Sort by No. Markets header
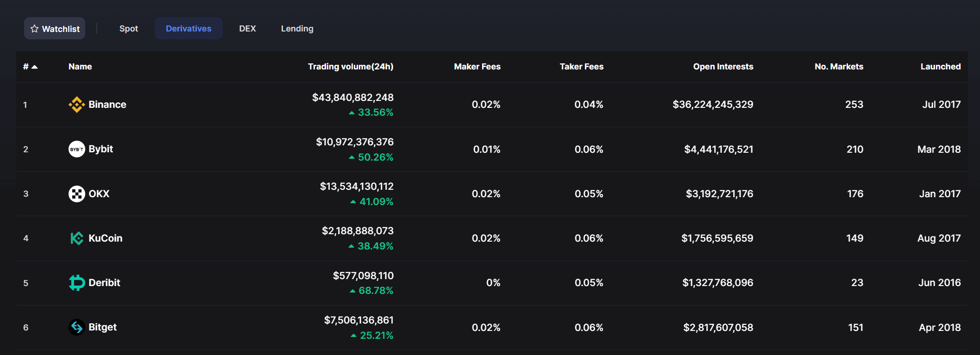 click(x=839, y=67)
